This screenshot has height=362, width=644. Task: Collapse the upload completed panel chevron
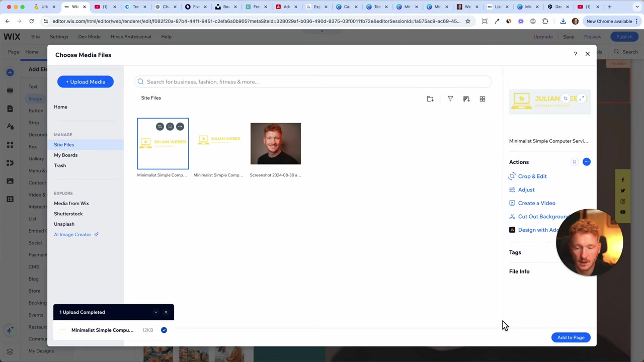pyautogui.click(x=156, y=312)
